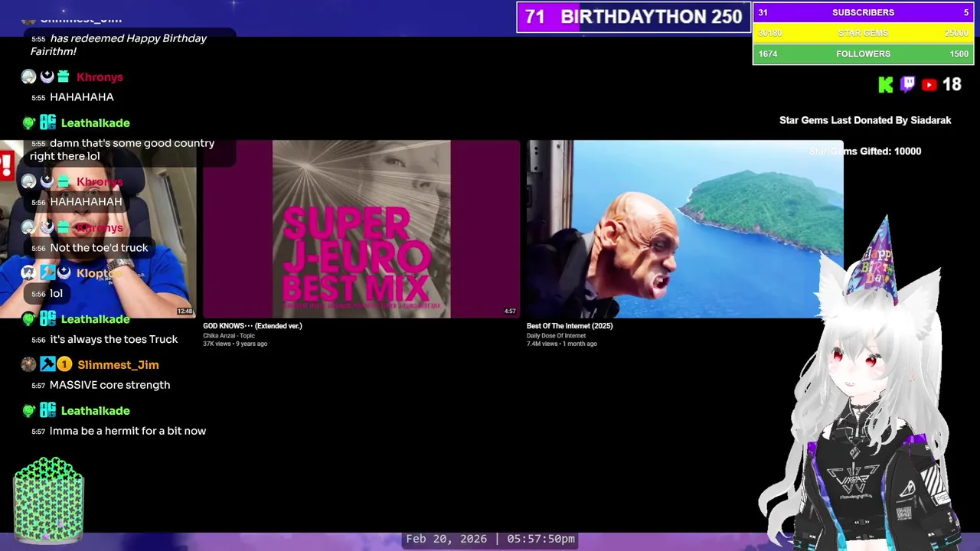Click the moon badge above the 5:55 HAHAHAHA message
This screenshot has height=551, width=980.
pyautogui.click(x=47, y=77)
